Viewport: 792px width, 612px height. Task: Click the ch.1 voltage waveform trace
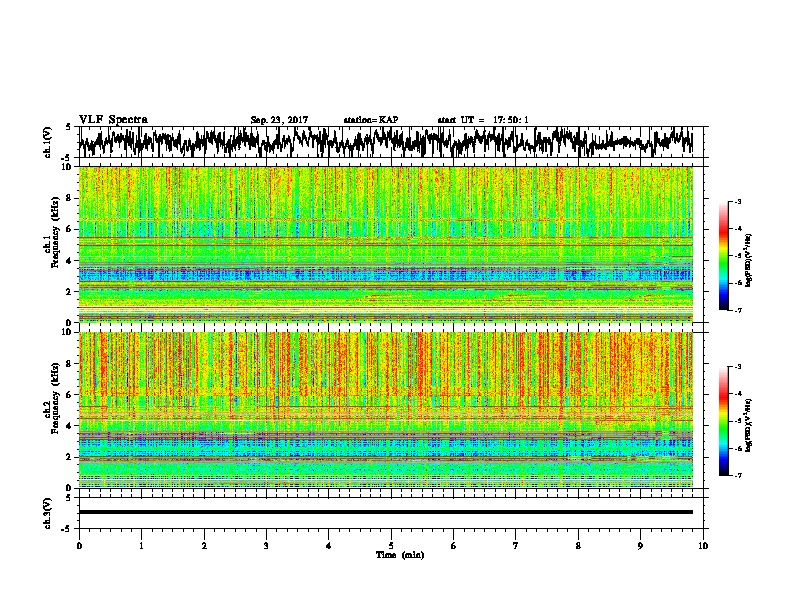tap(386, 142)
